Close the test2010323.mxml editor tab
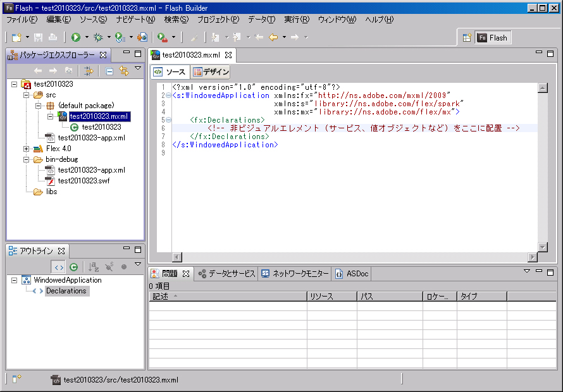563x392 pixels. pyautogui.click(x=228, y=55)
